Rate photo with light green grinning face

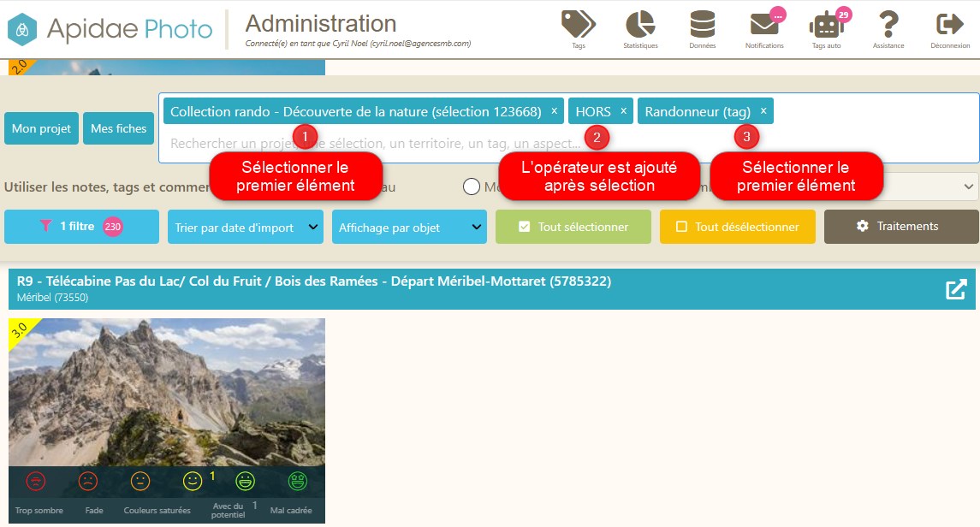tap(245, 481)
